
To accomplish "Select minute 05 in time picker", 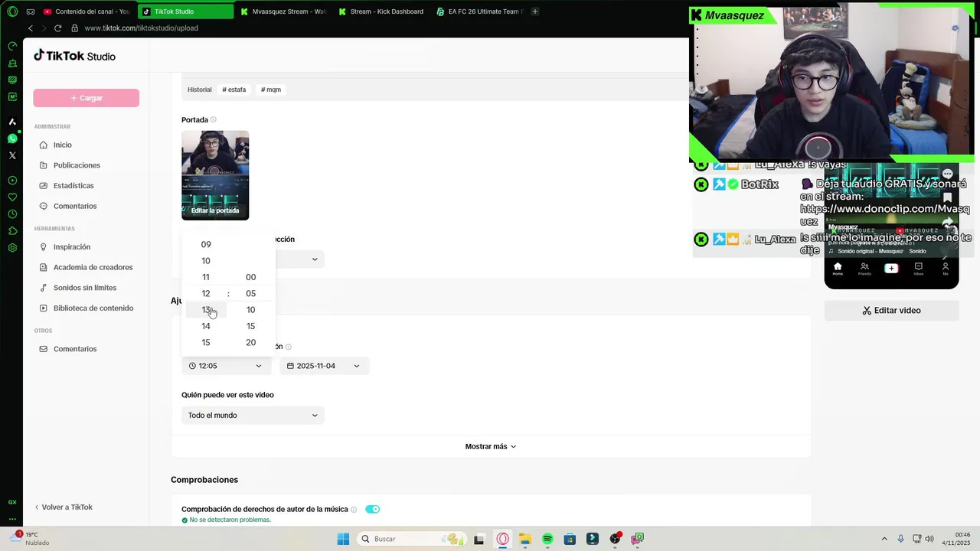I will (x=250, y=294).
